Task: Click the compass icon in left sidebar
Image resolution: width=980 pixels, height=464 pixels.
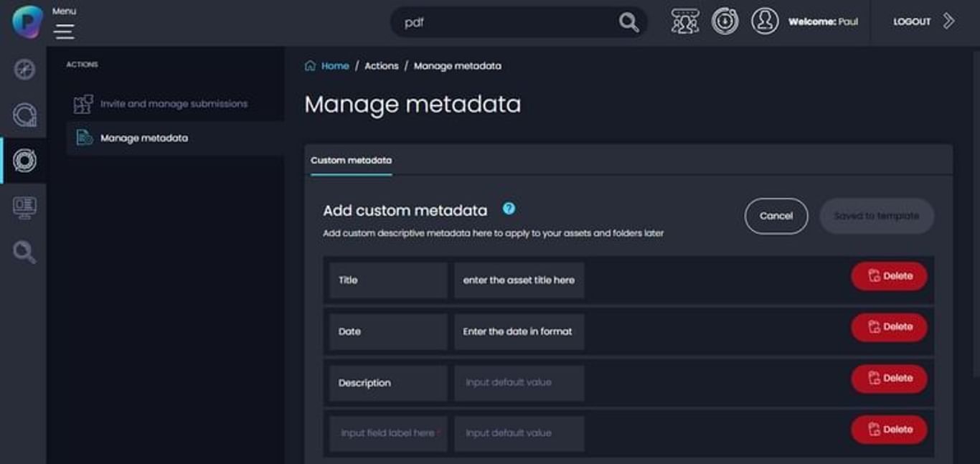Action: pos(24,70)
